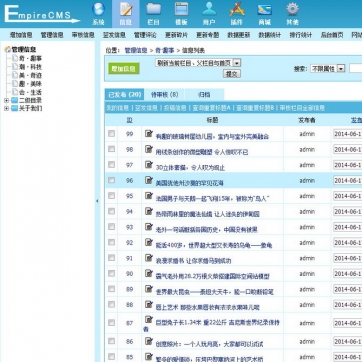Sort by the ID column header
362x362 pixels.
pos(129,120)
